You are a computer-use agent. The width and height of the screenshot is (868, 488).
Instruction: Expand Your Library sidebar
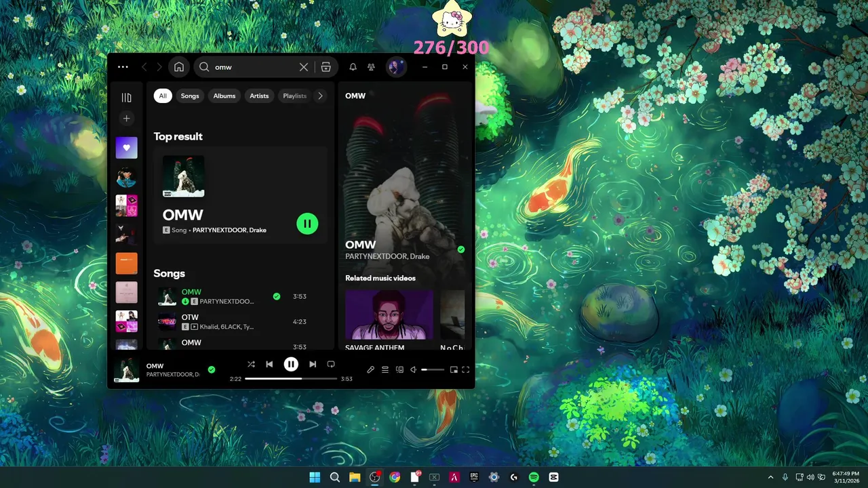126,98
